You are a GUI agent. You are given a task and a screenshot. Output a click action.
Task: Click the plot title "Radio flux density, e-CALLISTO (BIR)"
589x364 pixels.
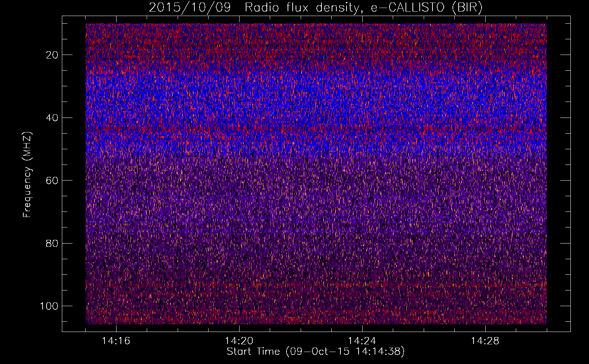click(x=363, y=8)
